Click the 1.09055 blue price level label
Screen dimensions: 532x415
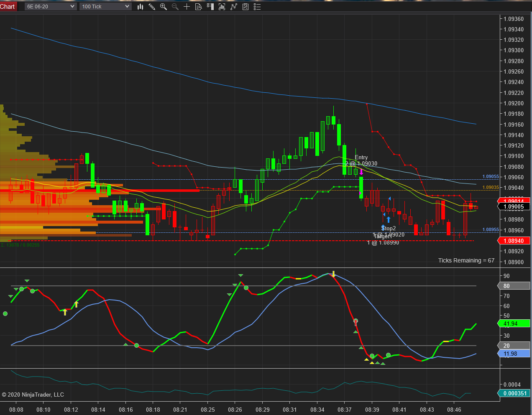point(491,177)
